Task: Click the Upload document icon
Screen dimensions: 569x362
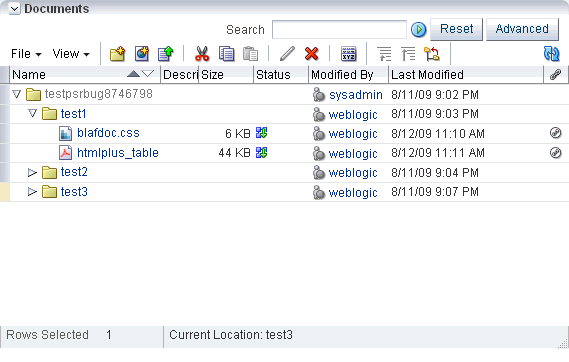Action: pos(166,54)
